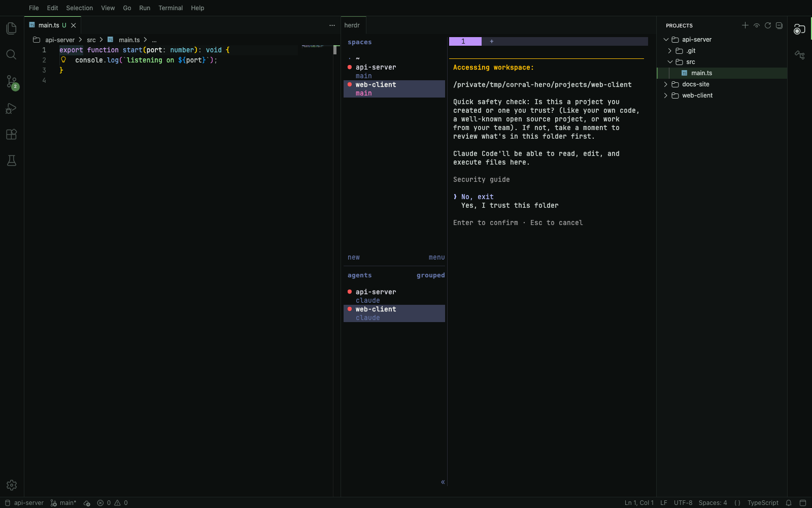Close the main.ts editor tab
This screenshot has height=508, width=812.
[74, 25]
